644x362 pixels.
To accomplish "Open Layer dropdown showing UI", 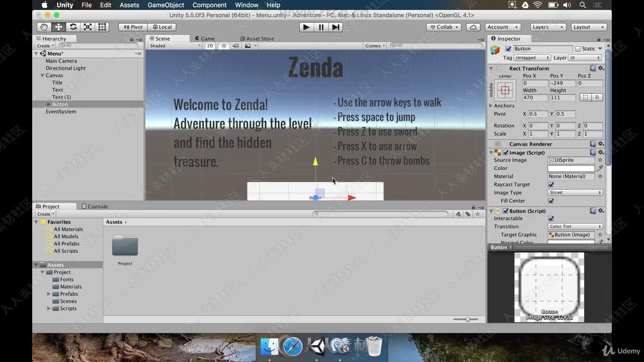I will [585, 58].
